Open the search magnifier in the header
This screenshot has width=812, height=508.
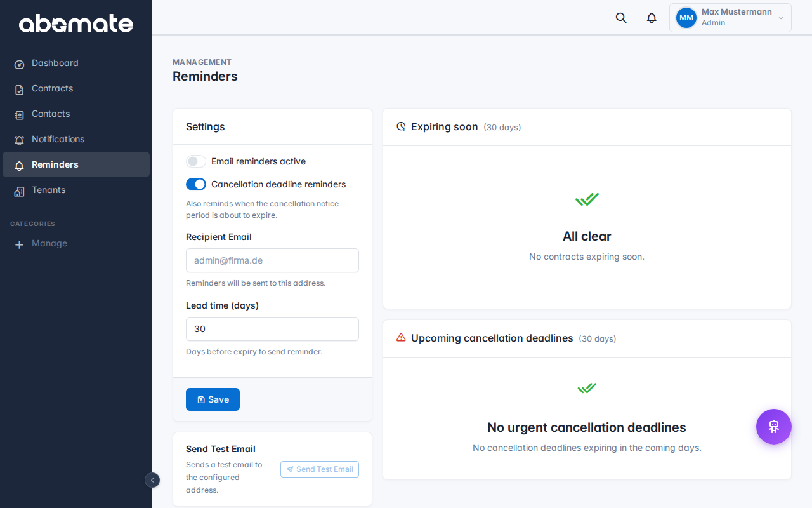[x=620, y=17]
